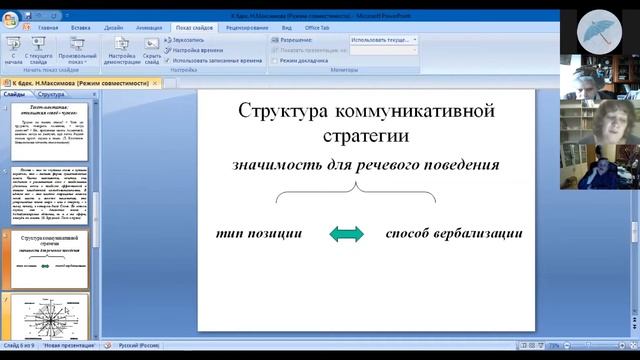Open the Главная ribbon tab

coord(48,28)
